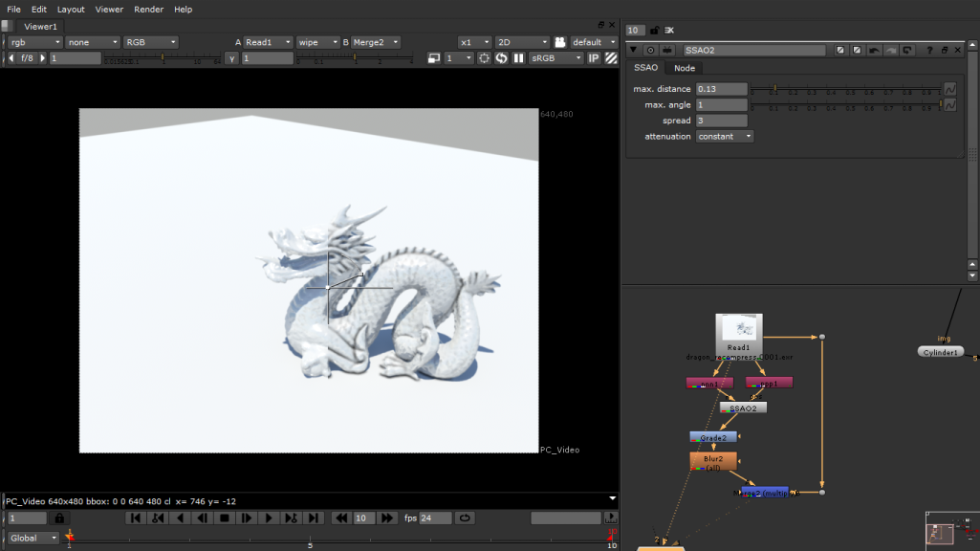Click the viewer gain slider
Image resolution: width=980 pixels, height=551 pixels.
pyautogui.click(x=163, y=58)
